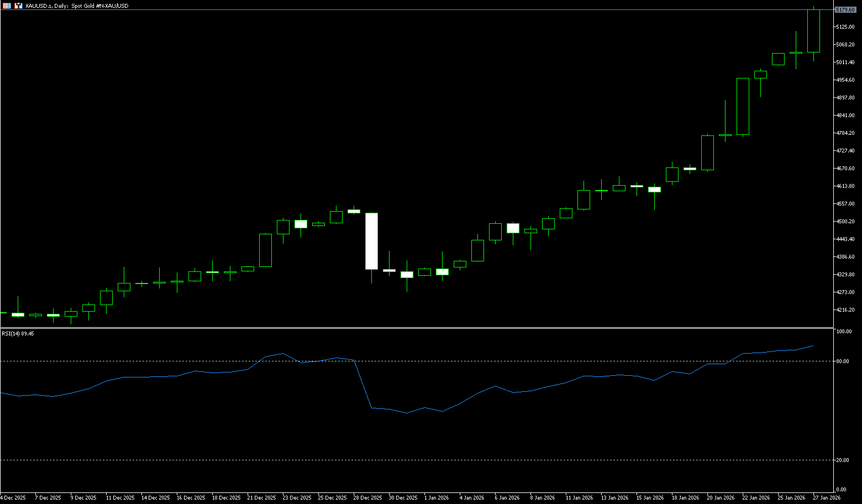Click the 100.00 label on RSI scale
862x504 pixels.
844,332
